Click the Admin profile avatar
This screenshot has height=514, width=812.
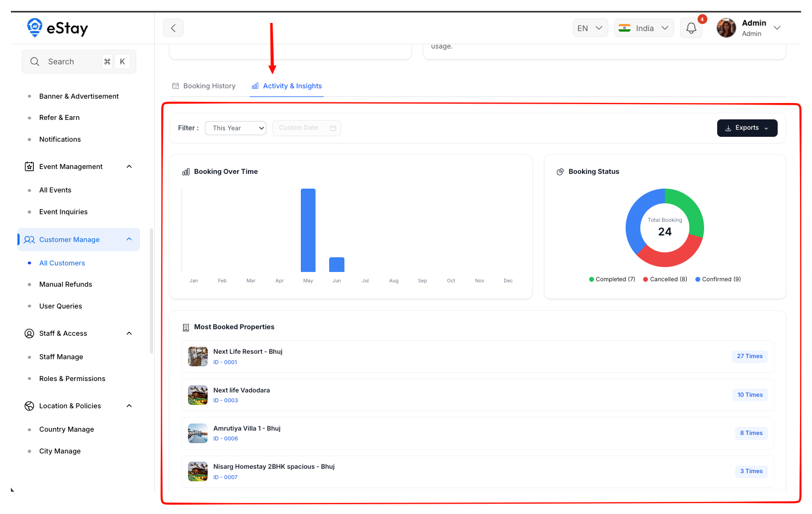pyautogui.click(x=726, y=28)
